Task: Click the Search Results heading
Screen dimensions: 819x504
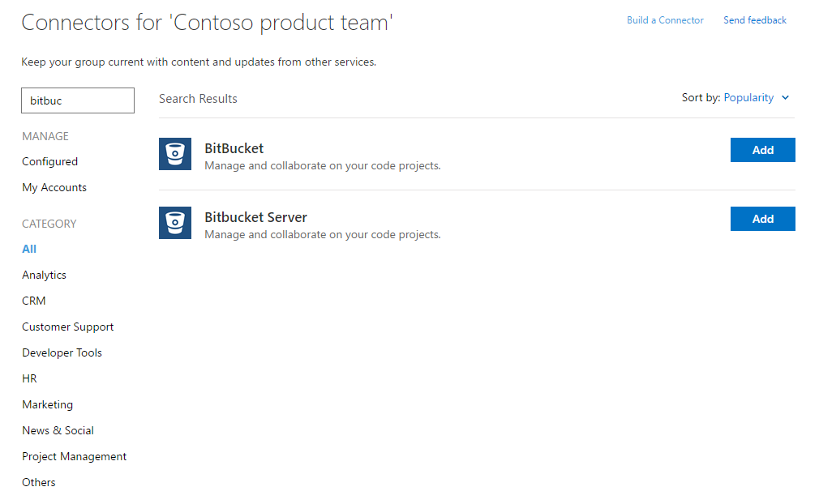Action: 198,99
